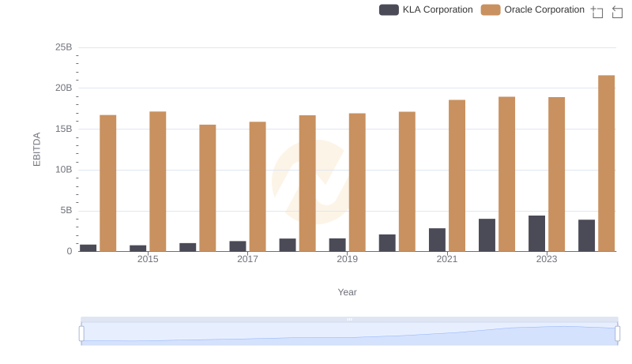
Task: Click the Oracle bar for 2015
Action: (x=157, y=182)
